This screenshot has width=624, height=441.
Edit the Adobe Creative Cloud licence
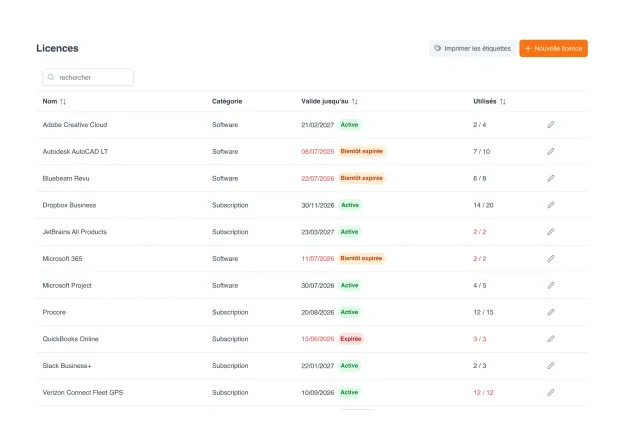550,125
